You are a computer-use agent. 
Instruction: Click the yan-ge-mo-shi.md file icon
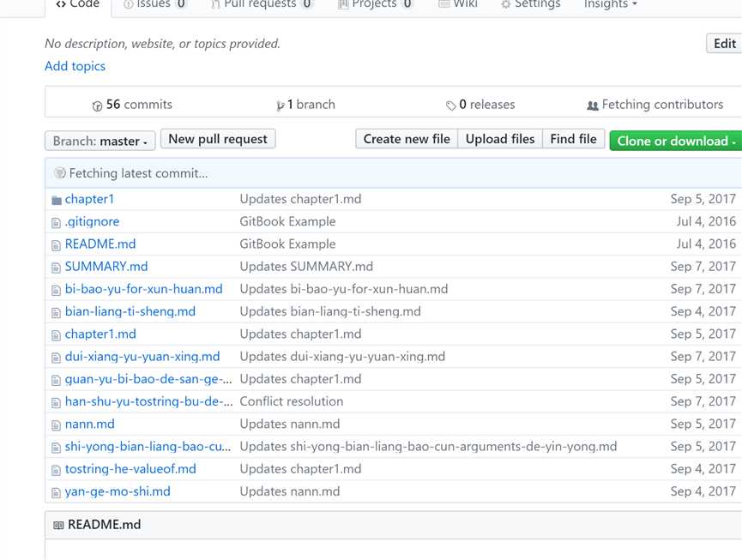[56, 493]
